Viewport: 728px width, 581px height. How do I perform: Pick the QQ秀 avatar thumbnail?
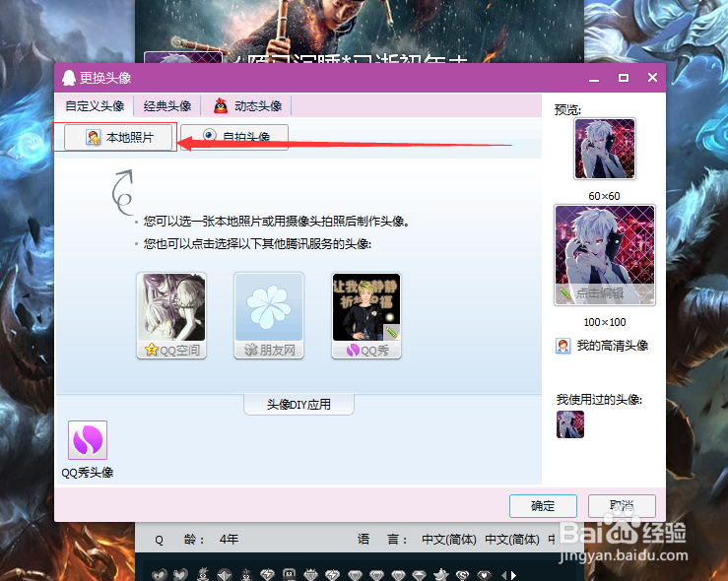(366, 315)
